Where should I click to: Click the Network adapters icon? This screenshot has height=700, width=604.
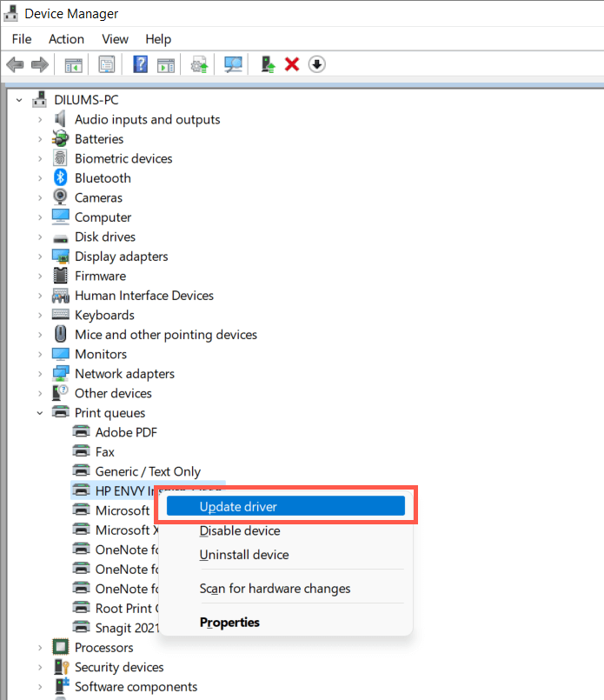60,373
